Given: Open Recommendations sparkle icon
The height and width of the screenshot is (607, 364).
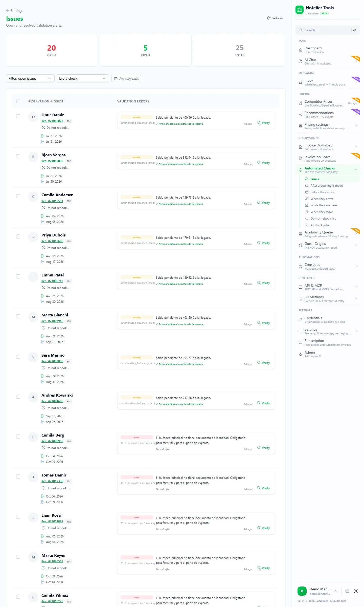Looking at the screenshot, I should pyautogui.click(x=301, y=115).
